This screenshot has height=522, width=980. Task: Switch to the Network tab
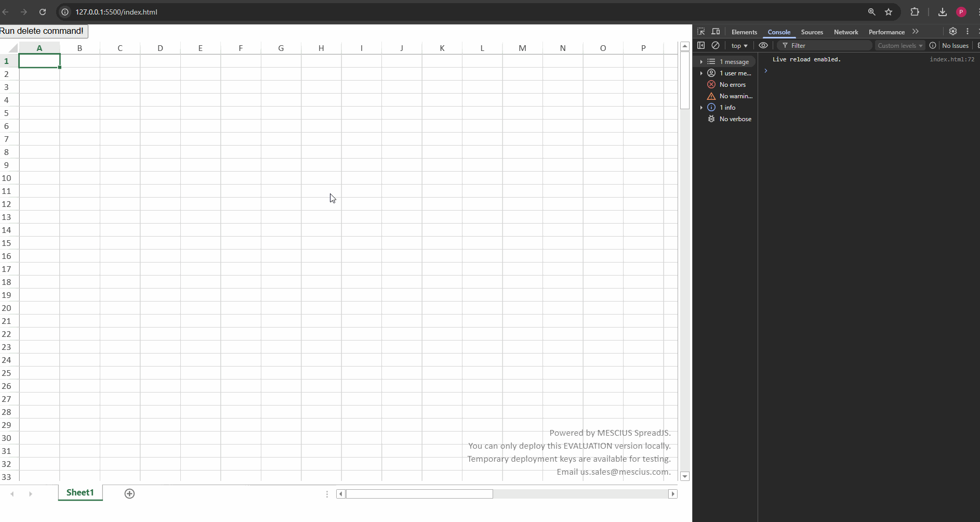(x=846, y=32)
